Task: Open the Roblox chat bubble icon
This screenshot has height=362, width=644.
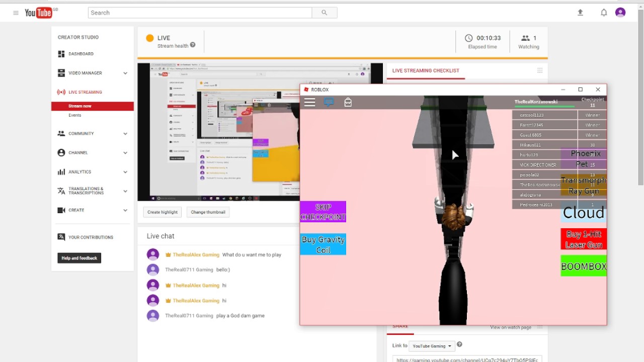Action: 329,103
